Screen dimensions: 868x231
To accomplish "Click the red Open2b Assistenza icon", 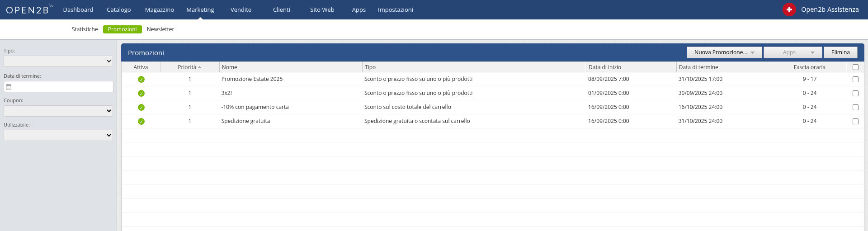I will 789,9.
